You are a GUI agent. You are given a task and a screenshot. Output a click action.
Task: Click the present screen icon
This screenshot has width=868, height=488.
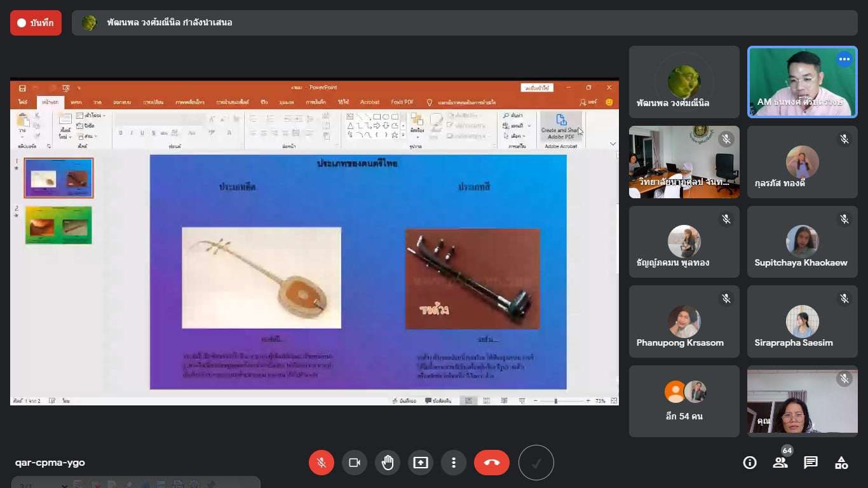coord(421,463)
